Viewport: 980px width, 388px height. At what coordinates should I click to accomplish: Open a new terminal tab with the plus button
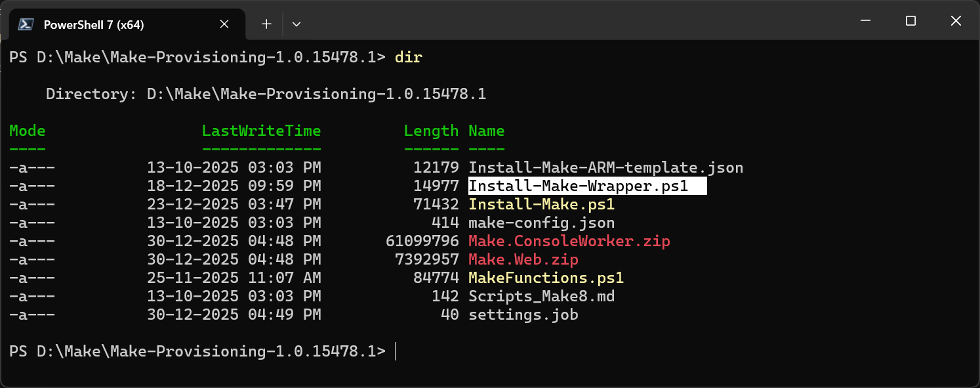(x=266, y=23)
